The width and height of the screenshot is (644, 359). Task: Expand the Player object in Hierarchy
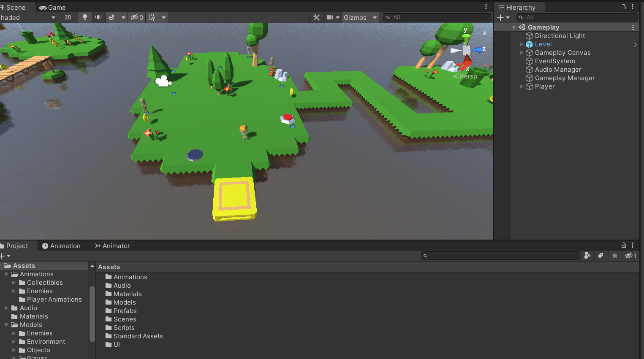(x=522, y=86)
